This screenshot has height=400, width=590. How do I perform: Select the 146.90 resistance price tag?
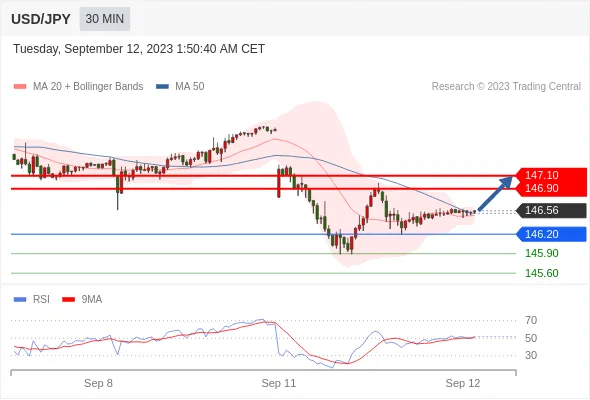tap(551, 189)
